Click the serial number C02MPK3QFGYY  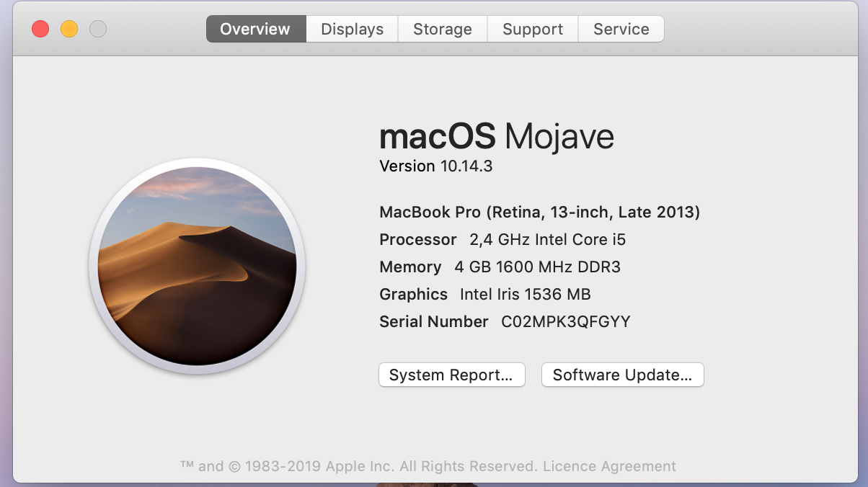(x=565, y=322)
